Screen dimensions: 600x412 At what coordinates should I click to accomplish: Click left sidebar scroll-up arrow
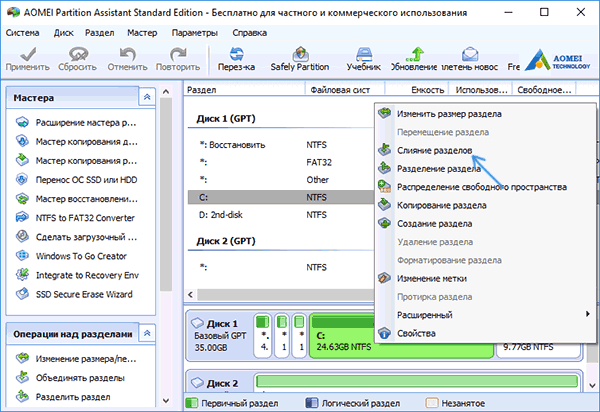[x=166, y=91]
